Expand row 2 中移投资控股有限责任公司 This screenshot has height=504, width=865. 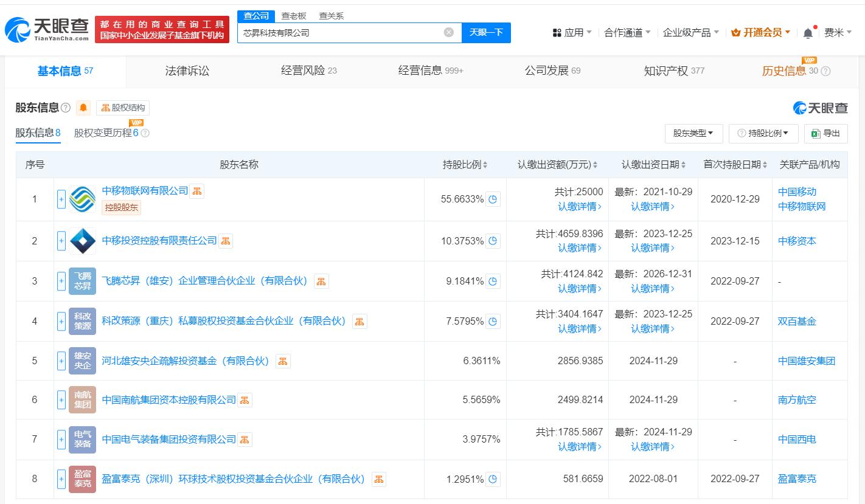[x=61, y=241]
